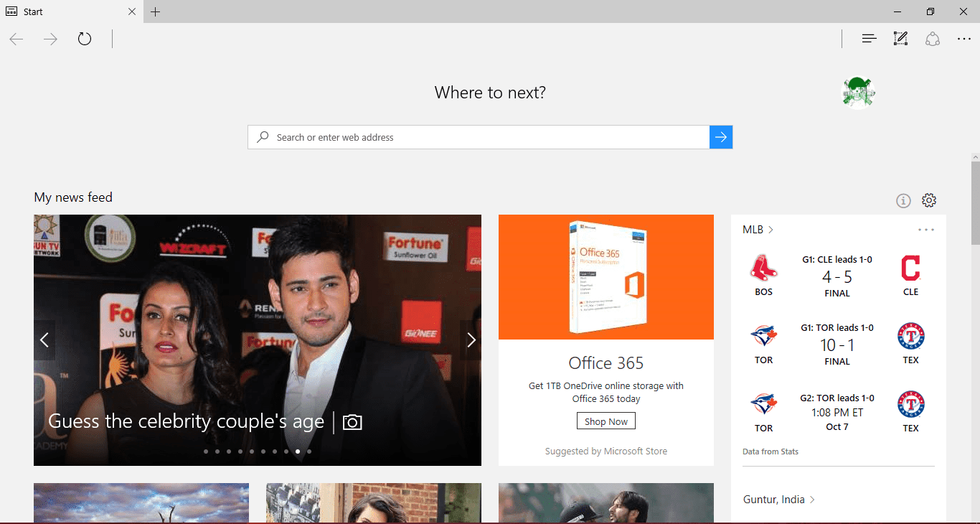Click 'G2: TOR leads 1-0' series text
This screenshot has width=980, height=524.
tap(837, 398)
